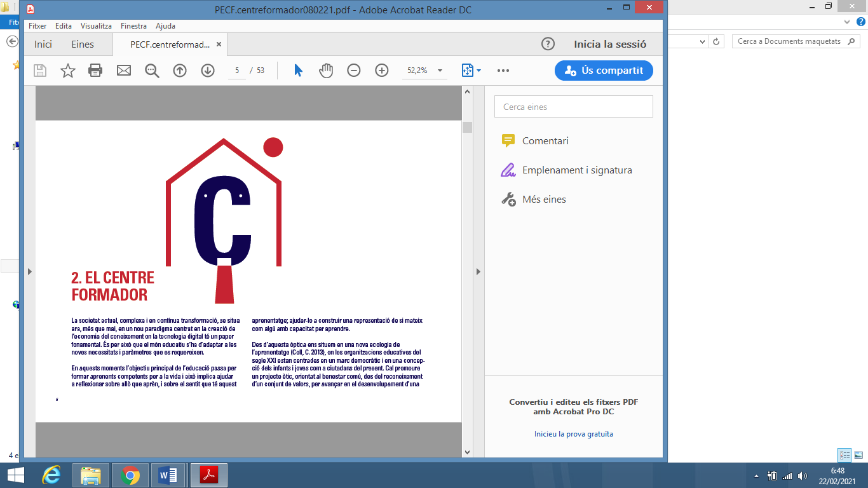Viewport: 868px width, 488px height.
Task: Click Inicieu la prova gratuïta link
Action: click(x=573, y=434)
